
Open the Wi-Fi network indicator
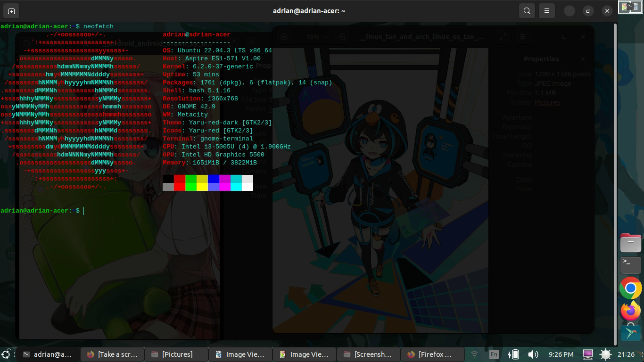[x=475, y=354]
